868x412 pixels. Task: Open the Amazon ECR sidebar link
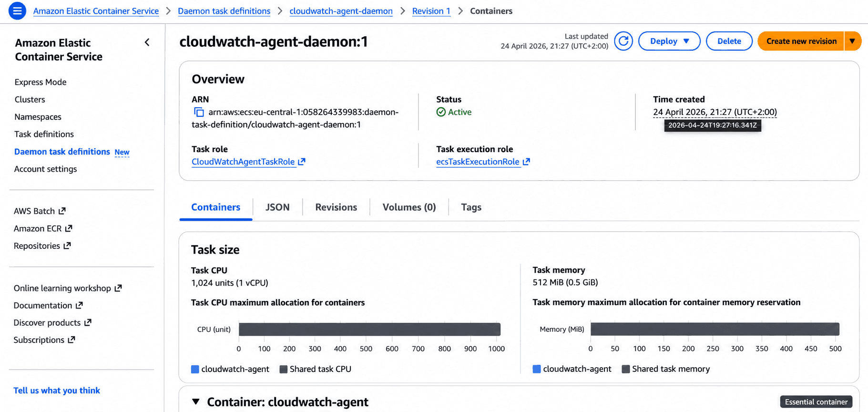point(38,228)
